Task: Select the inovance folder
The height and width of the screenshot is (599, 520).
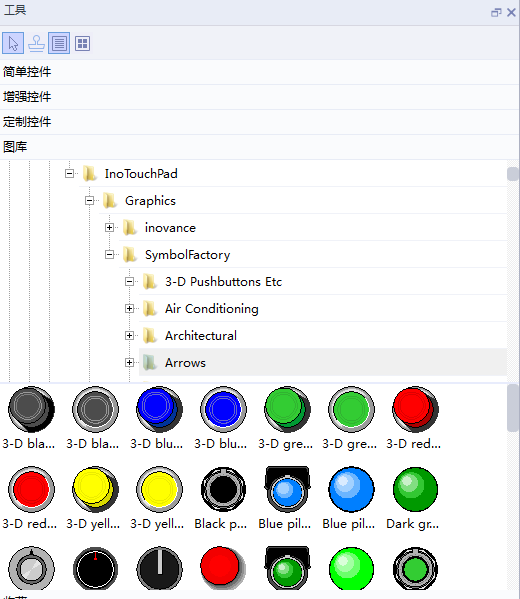Action: (170, 228)
